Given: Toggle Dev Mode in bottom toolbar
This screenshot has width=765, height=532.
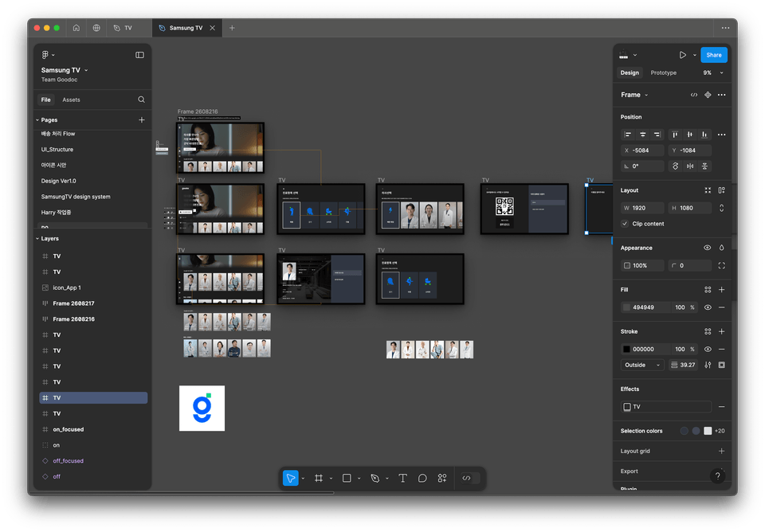Looking at the screenshot, I should [x=470, y=479].
